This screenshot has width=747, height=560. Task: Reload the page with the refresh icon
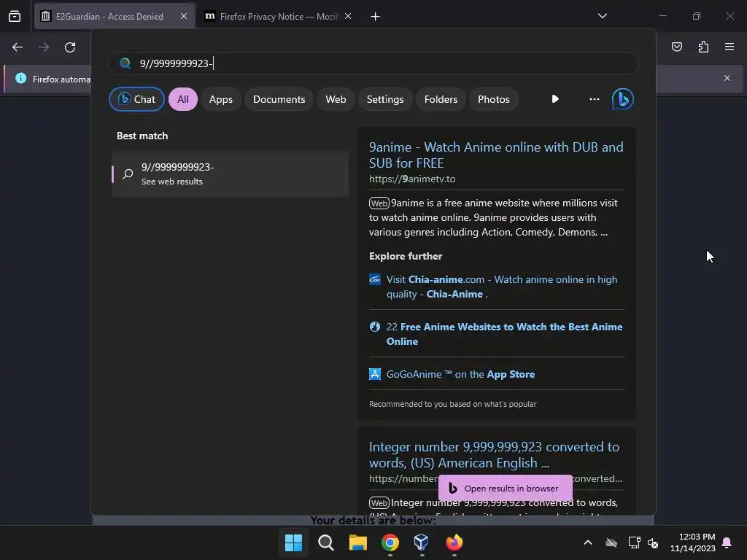(x=70, y=47)
